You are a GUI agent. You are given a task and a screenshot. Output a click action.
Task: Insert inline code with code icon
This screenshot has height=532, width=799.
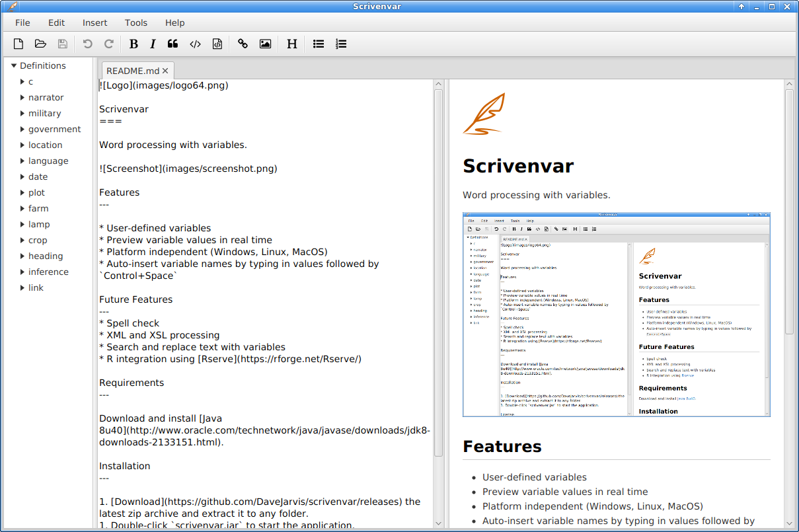click(x=195, y=44)
